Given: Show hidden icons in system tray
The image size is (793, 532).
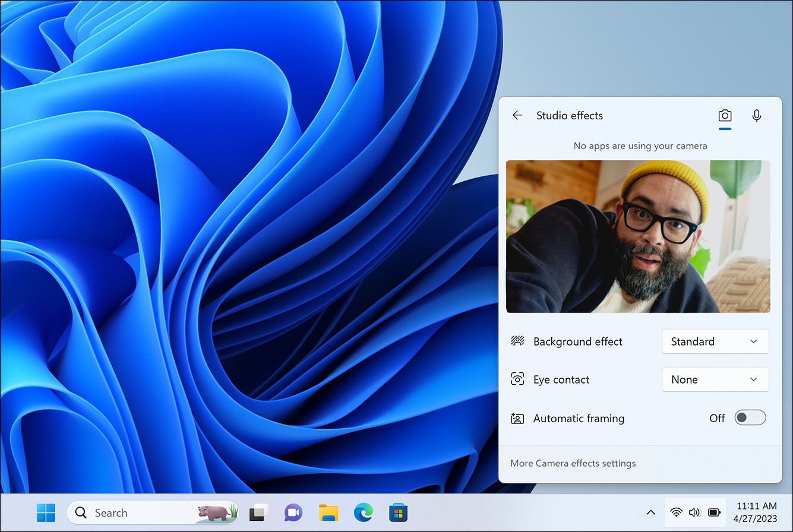Looking at the screenshot, I should click(x=651, y=512).
